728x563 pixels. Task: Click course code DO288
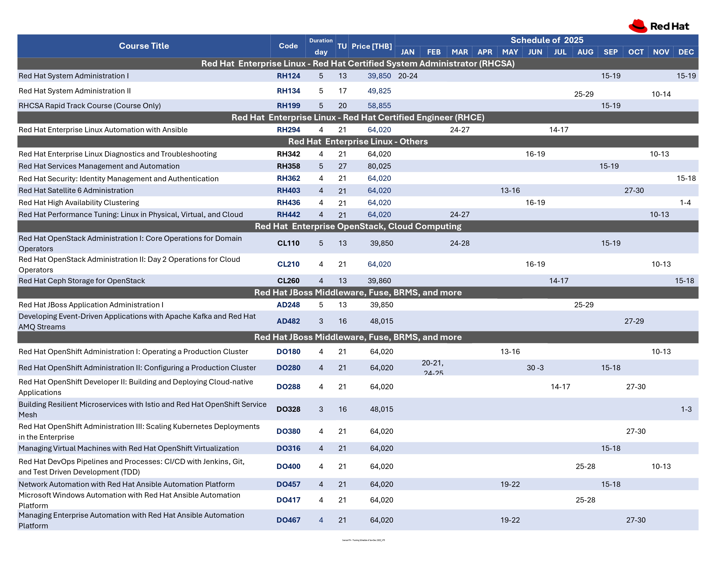(288, 387)
